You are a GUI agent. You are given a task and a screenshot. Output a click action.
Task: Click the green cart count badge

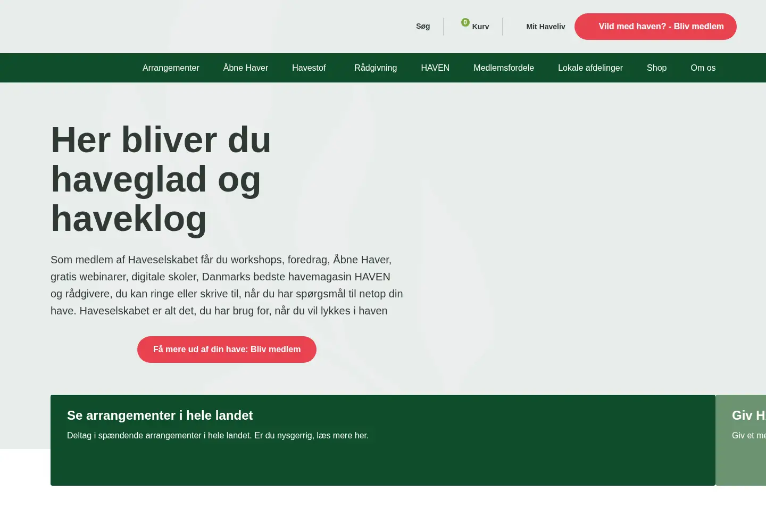tap(465, 22)
